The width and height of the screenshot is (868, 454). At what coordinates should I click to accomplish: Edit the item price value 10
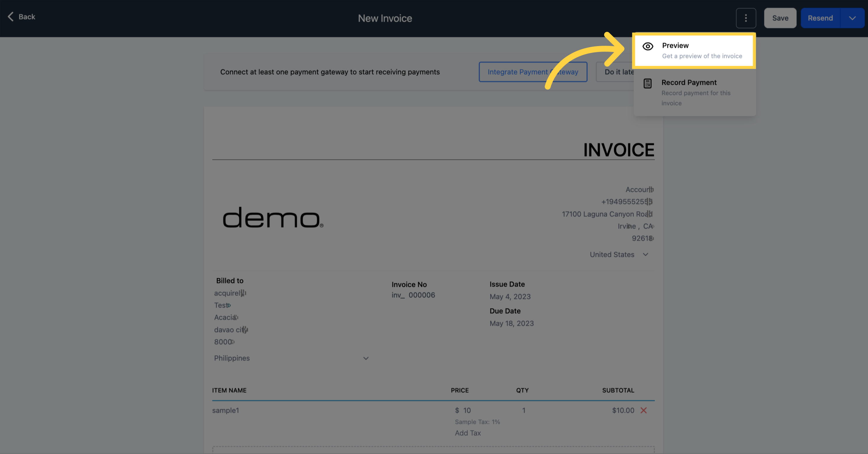coord(467,411)
